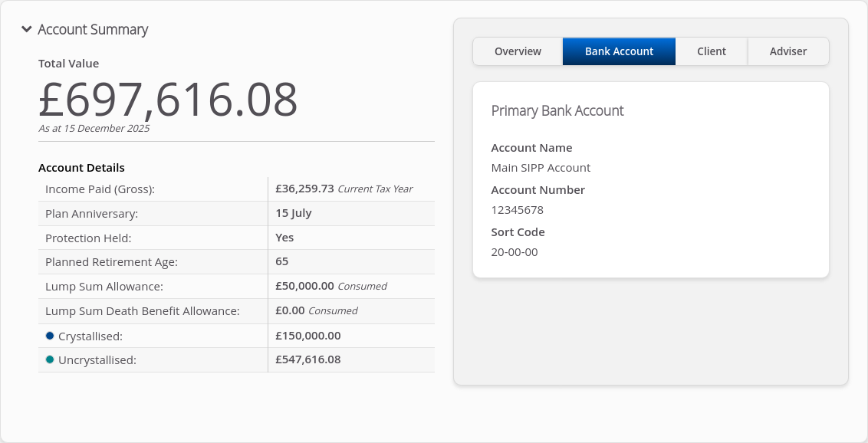The width and height of the screenshot is (868, 443).
Task: Click the 15 July anniversary value
Action: [x=294, y=213]
